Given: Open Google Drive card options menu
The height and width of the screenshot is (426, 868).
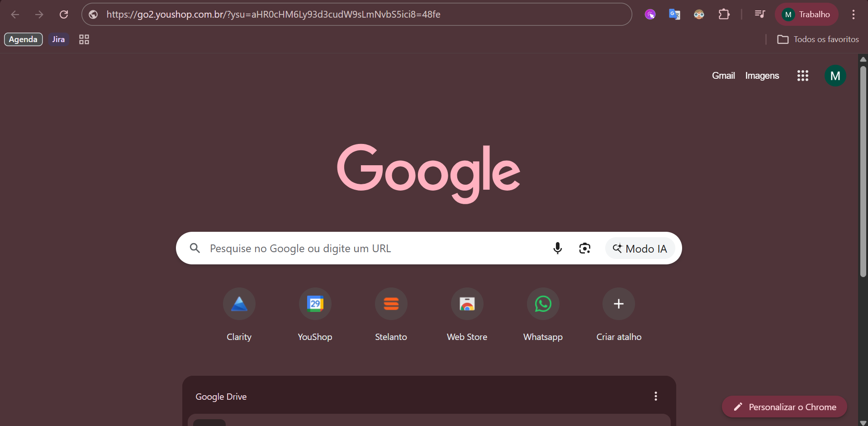Looking at the screenshot, I should (656, 396).
